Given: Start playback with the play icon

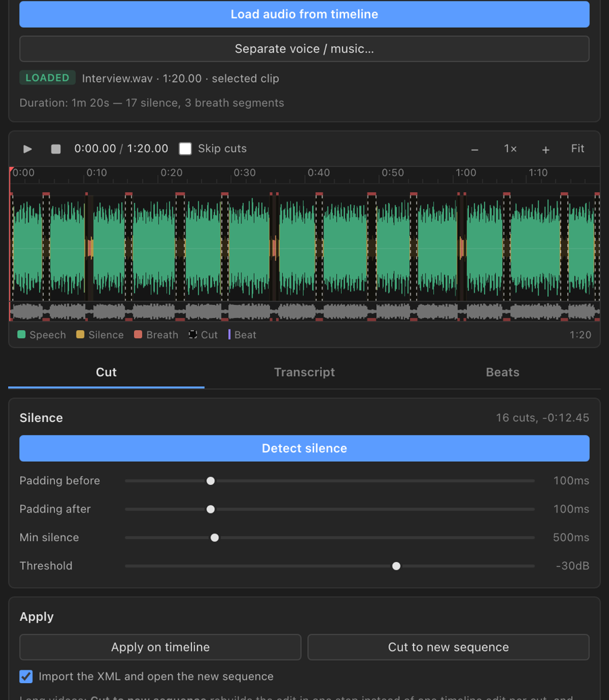Looking at the screenshot, I should tap(27, 149).
